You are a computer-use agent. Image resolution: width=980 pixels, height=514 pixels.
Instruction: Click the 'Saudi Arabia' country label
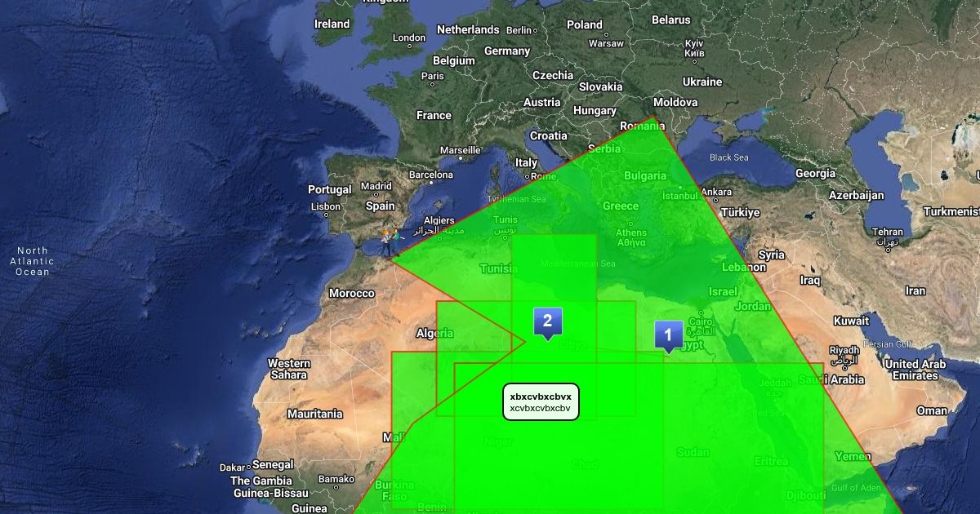(x=830, y=379)
